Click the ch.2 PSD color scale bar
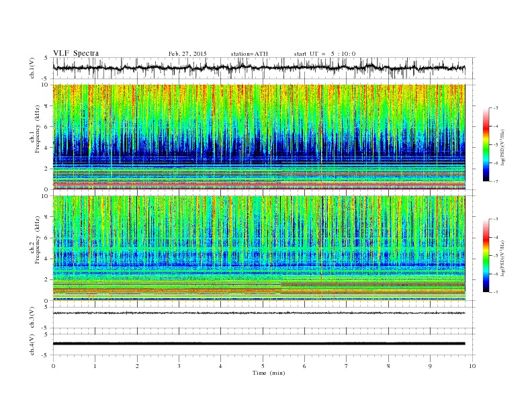The image size is (532, 411). pos(486,256)
